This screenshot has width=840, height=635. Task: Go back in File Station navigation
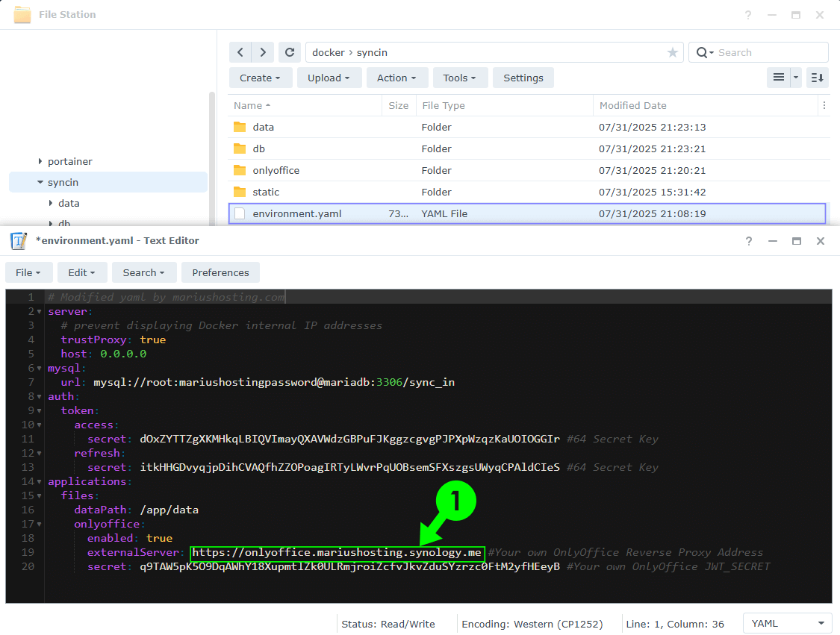click(240, 52)
